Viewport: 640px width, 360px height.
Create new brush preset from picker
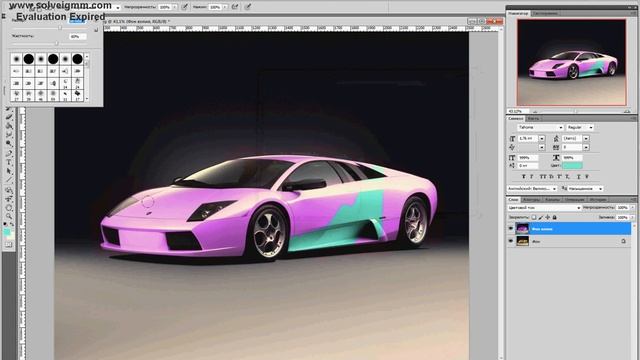[96, 30]
